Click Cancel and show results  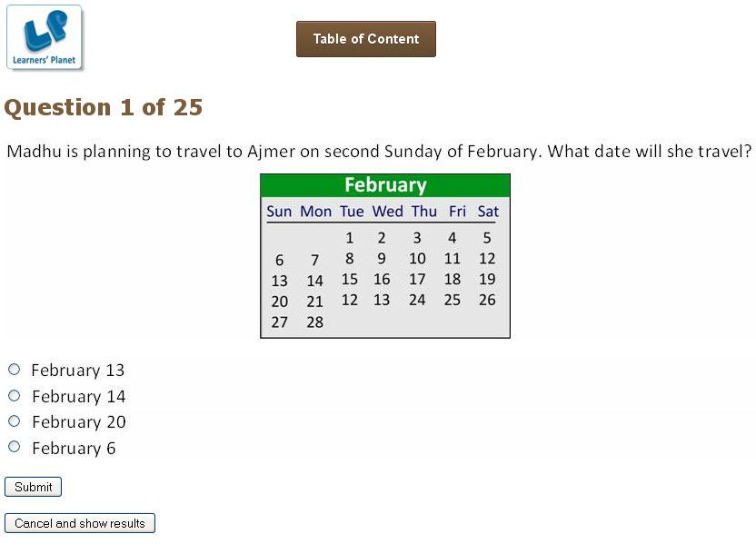click(x=80, y=523)
